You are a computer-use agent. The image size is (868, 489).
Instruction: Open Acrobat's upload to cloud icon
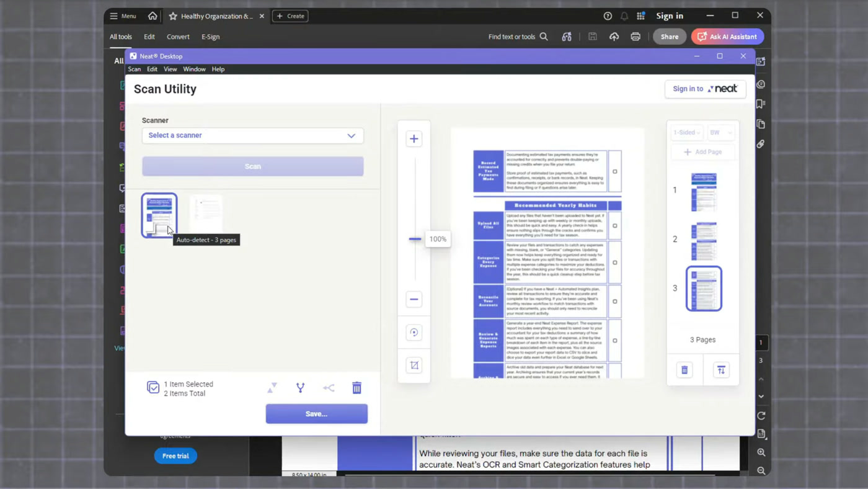614,37
